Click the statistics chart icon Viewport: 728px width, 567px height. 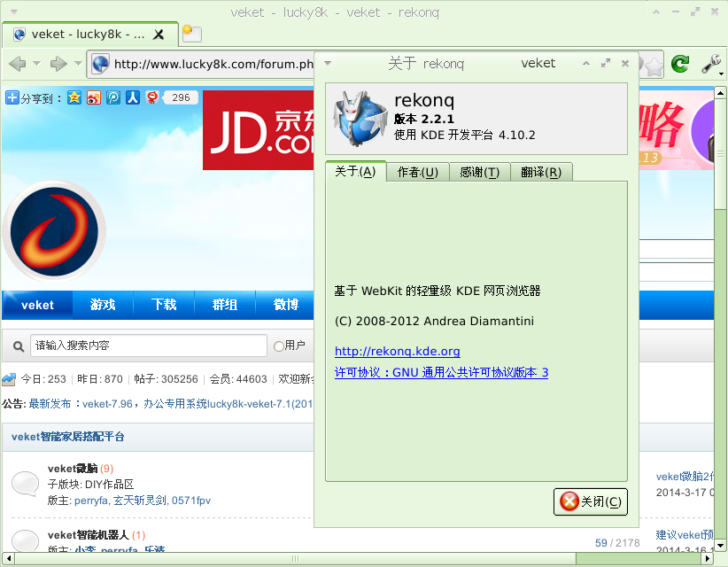pos(9,379)
